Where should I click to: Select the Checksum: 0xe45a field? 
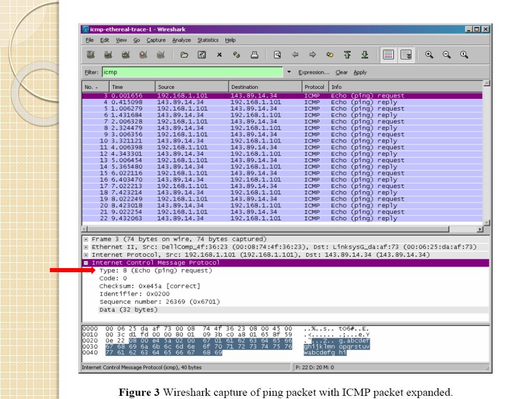(x=150, y=286)
